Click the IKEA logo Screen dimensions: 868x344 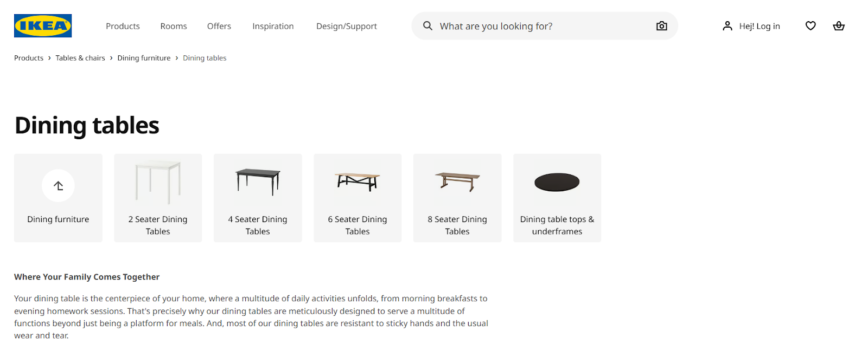(43, 25)
